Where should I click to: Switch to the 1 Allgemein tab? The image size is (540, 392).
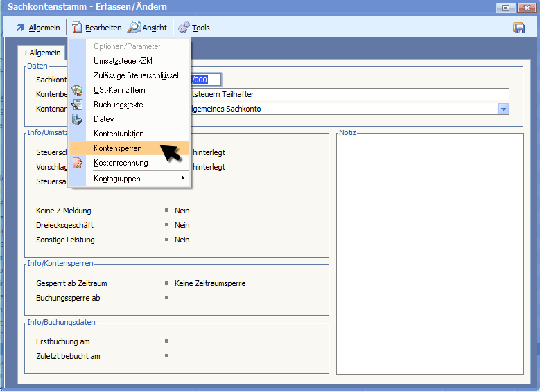click(42, 53)
